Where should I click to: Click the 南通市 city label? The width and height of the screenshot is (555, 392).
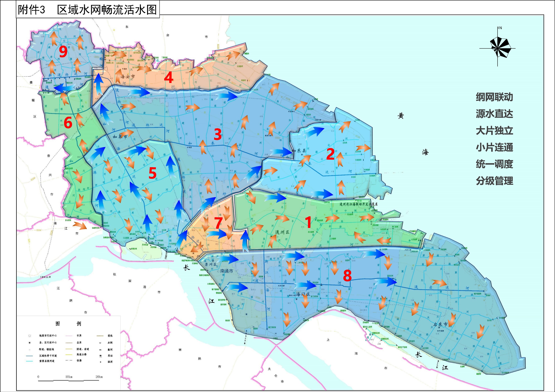pyautogui.click(x=227, y=271)
